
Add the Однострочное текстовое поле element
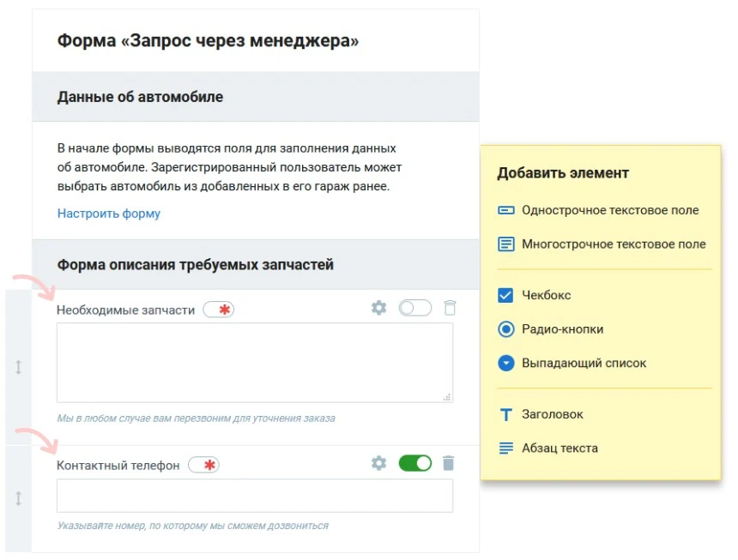pyautogui.click(x=612, y=210)
